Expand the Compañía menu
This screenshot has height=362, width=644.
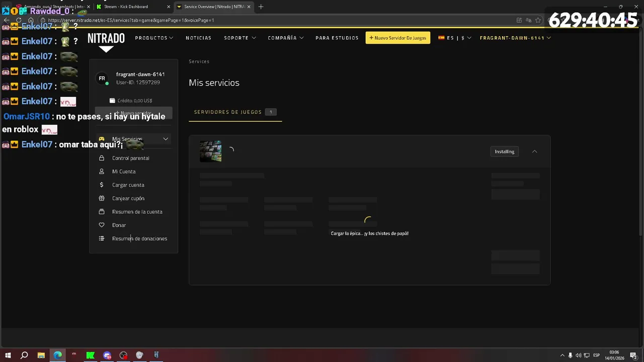(x=285, y=38)
